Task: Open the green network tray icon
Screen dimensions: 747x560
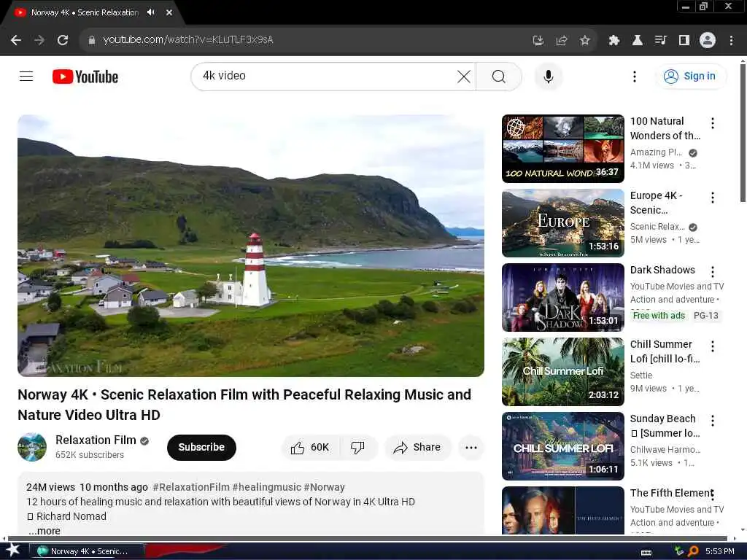Action: point(679,551)
